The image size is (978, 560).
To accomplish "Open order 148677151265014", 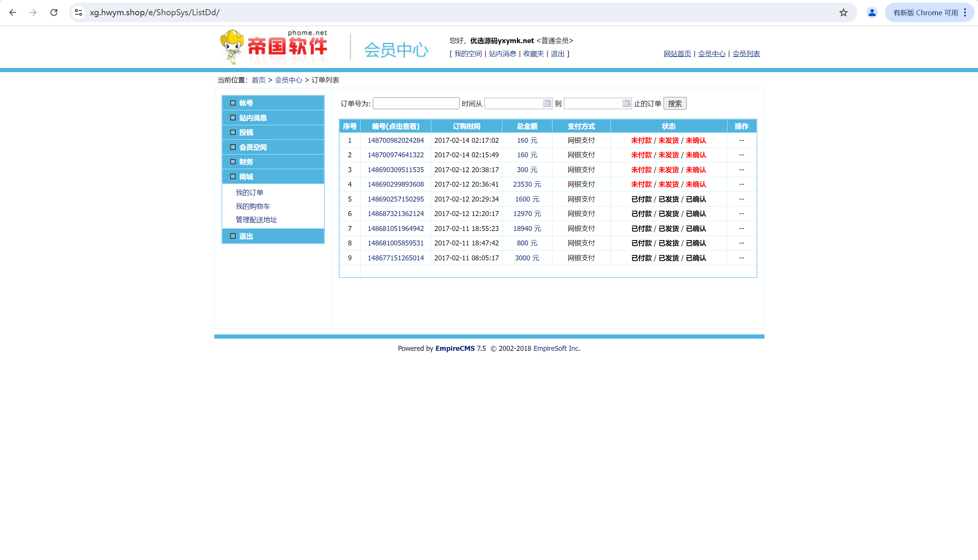I will point(395,258).
